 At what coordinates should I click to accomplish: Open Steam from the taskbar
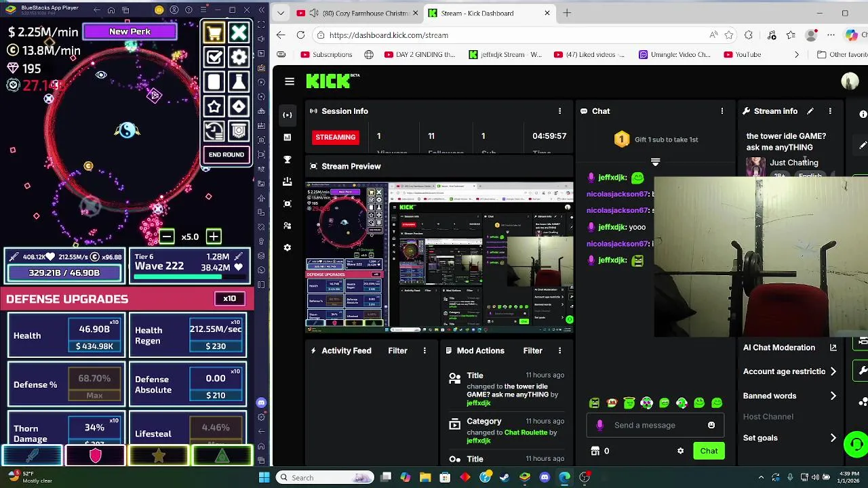click(x=505, y=477)
